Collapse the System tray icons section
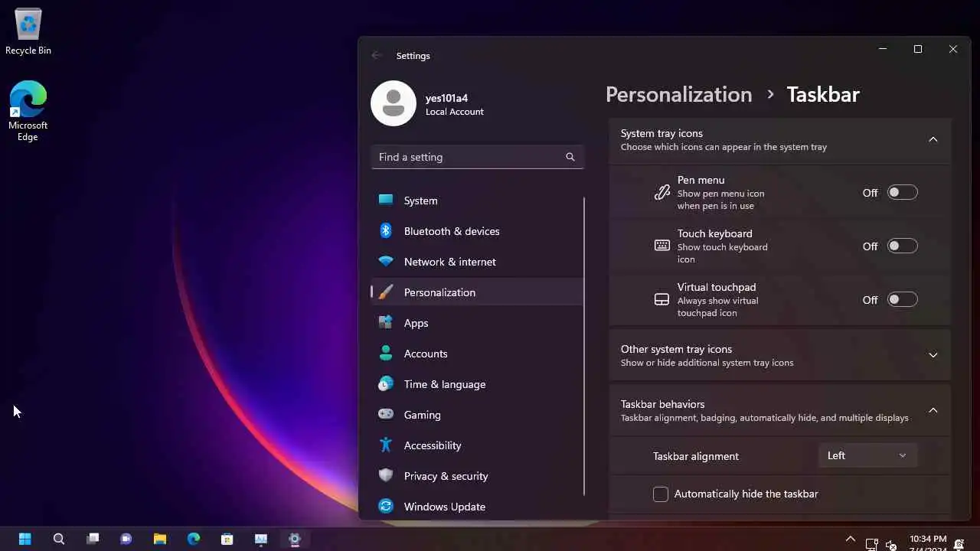Viewport: 980px width, 551px height. click(x=933, y=139)
